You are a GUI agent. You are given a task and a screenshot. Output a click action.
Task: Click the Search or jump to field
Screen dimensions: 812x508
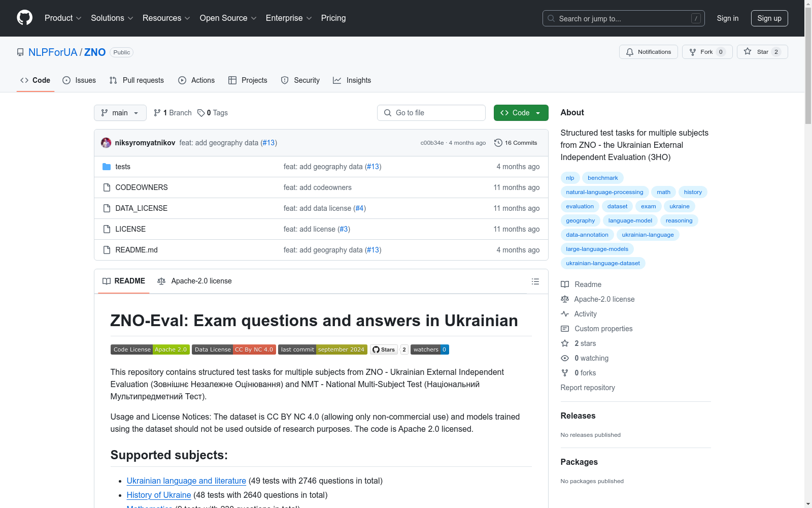click(x=624, y=18)
